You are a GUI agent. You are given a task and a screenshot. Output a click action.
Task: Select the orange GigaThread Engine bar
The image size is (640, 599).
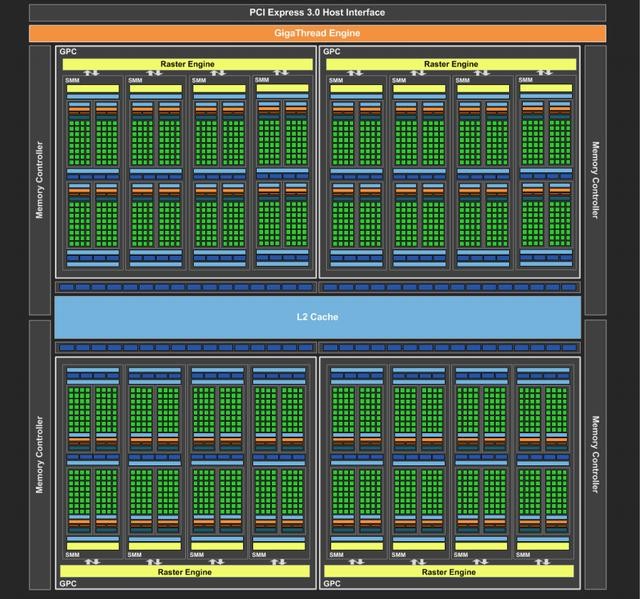tap(317, 33)
